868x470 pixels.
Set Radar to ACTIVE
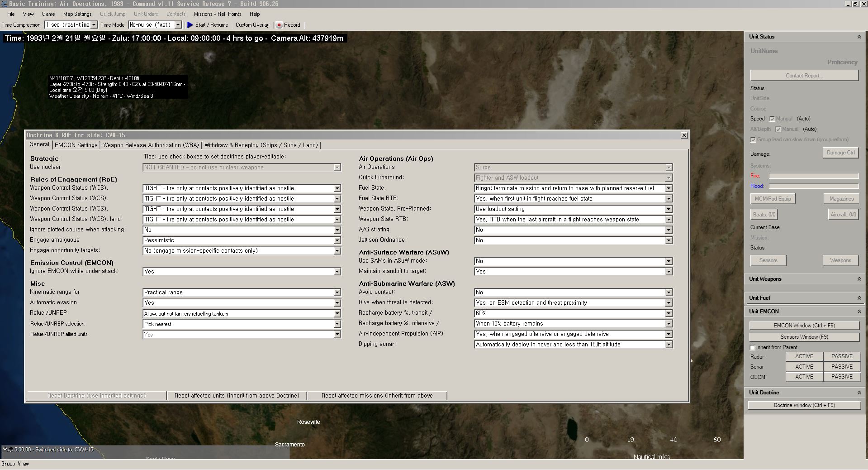(x=804, y=356)
